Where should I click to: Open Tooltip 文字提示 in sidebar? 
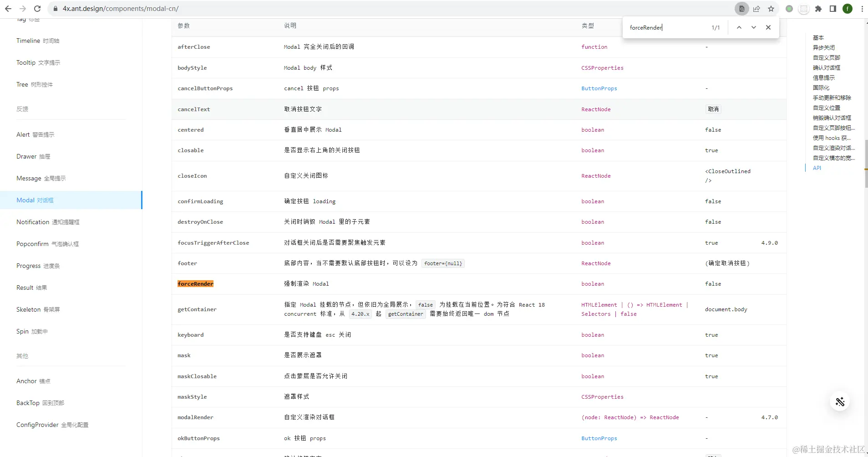point(38,62)
